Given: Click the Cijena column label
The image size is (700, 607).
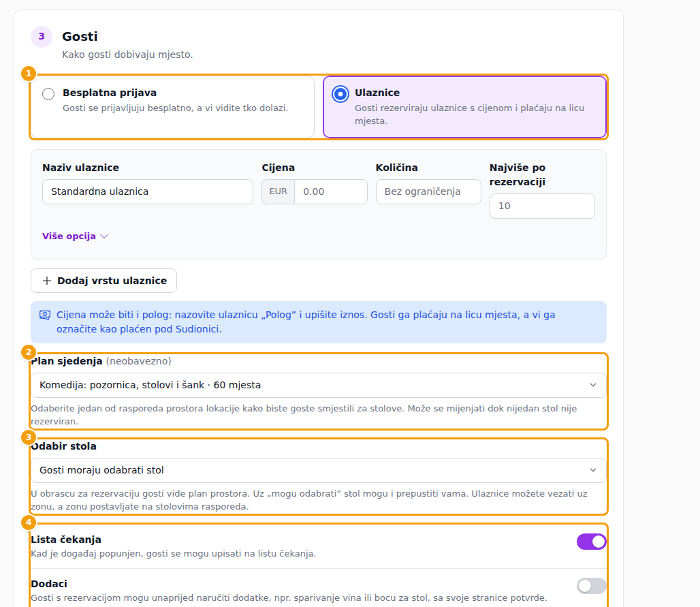Looking at the screenshot, I should [x=278, y=168].
